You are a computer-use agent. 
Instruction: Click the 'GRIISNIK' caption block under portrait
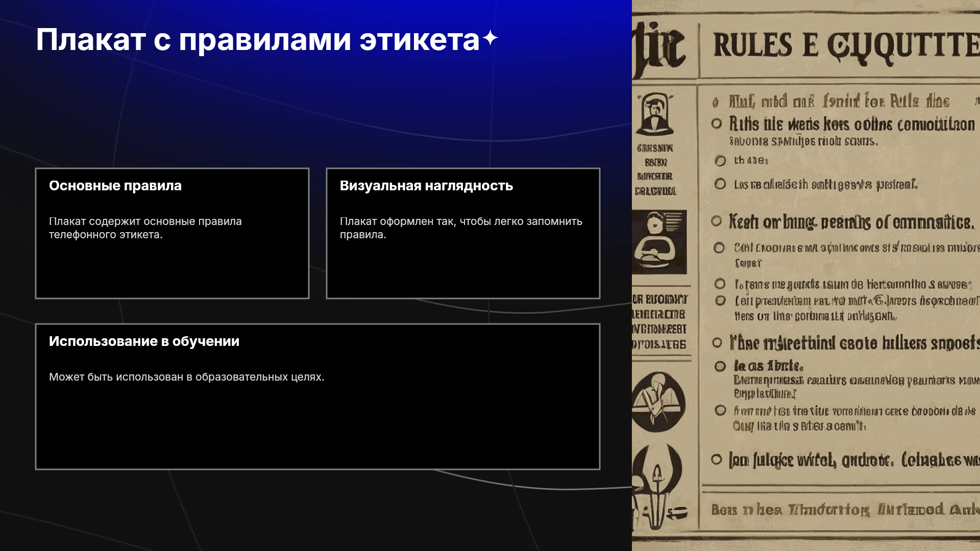click(655, 170)
